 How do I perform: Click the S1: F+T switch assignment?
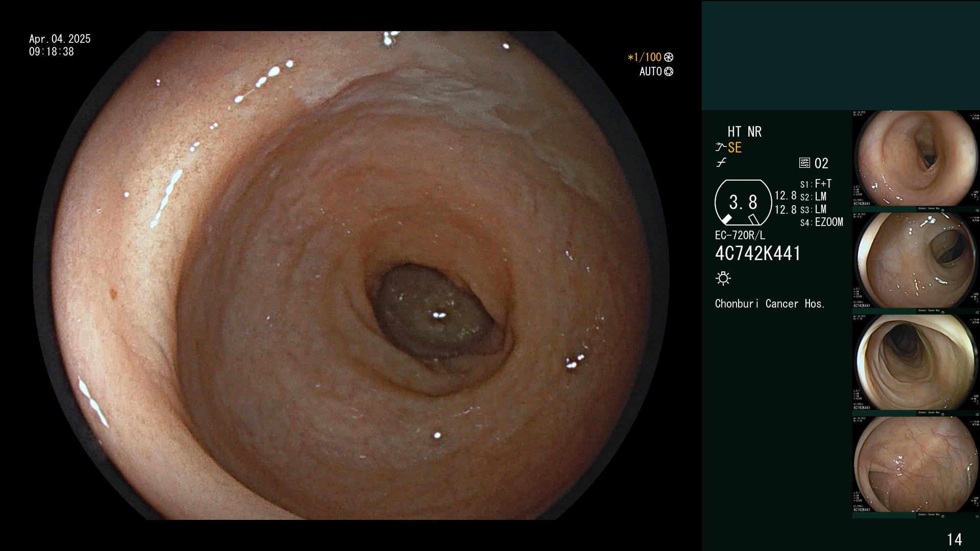pyautogui.click(x=816, y=184)
